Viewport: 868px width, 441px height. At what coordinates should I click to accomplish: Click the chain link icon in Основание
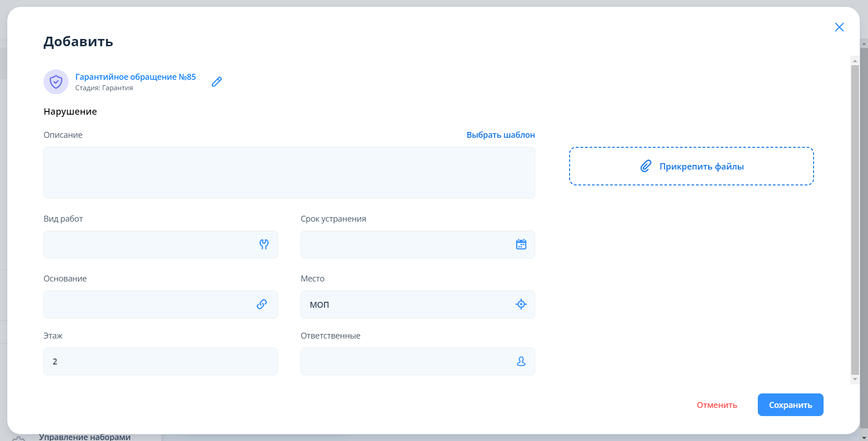pos(262,305)
